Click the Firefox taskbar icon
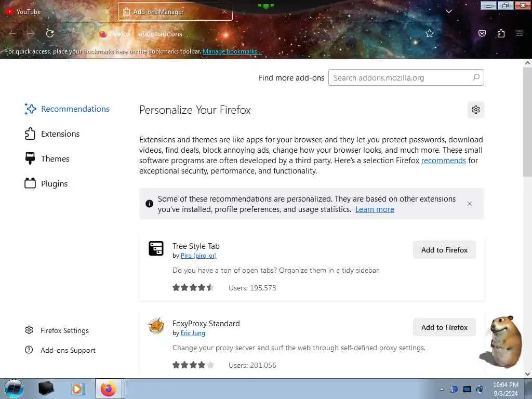The height and width of the screenshot is (399, 532). 108,389
